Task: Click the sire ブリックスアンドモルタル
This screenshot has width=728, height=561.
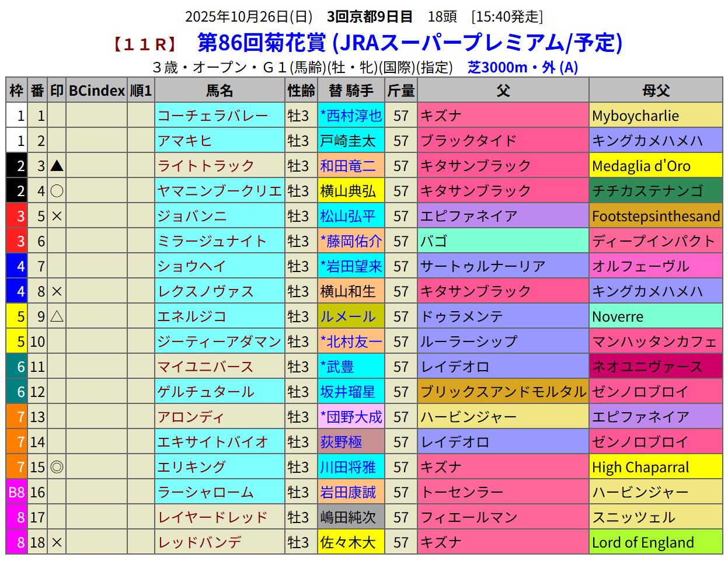Action: 503,392
